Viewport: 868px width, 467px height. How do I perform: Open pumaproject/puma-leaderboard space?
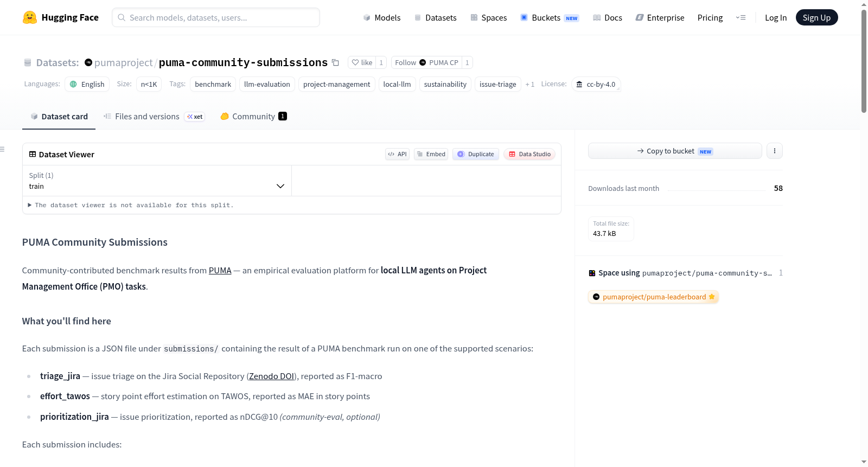coord(653,297)
